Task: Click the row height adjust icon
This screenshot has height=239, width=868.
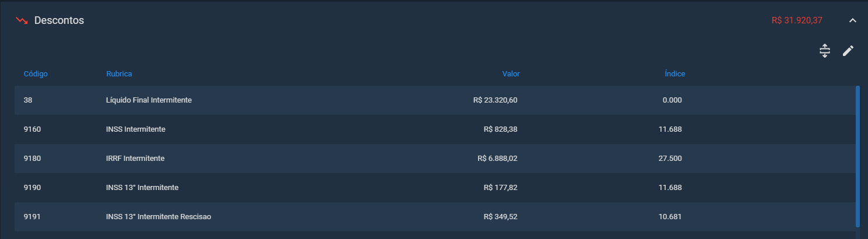Action: 824,51
